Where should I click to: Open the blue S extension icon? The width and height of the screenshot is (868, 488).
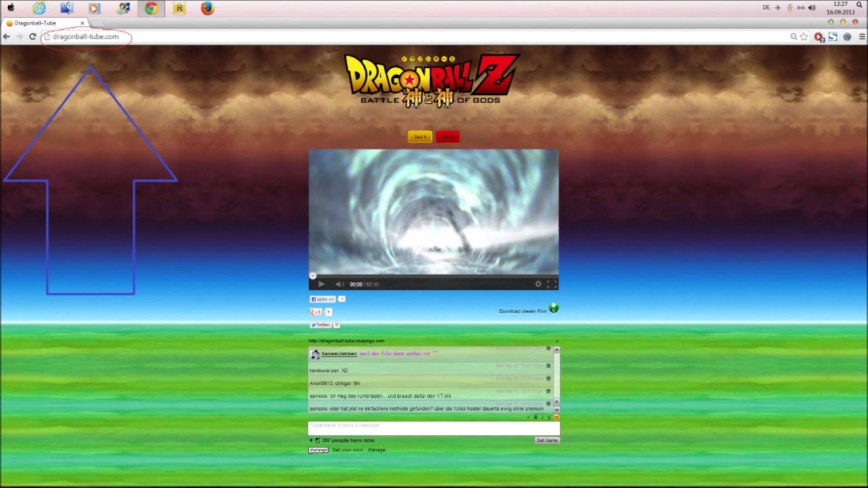click(833, 37)
